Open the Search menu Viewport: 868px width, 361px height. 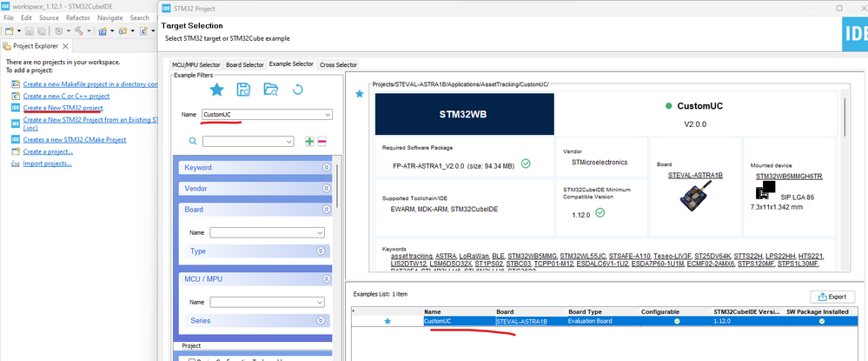coord(140,17)
